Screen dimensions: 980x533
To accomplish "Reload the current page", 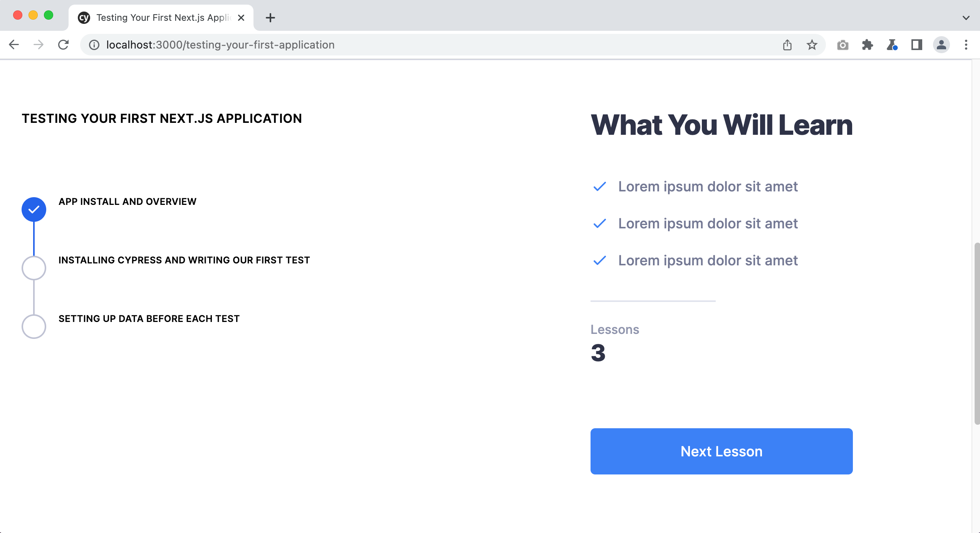I will [x=63, y=45].
